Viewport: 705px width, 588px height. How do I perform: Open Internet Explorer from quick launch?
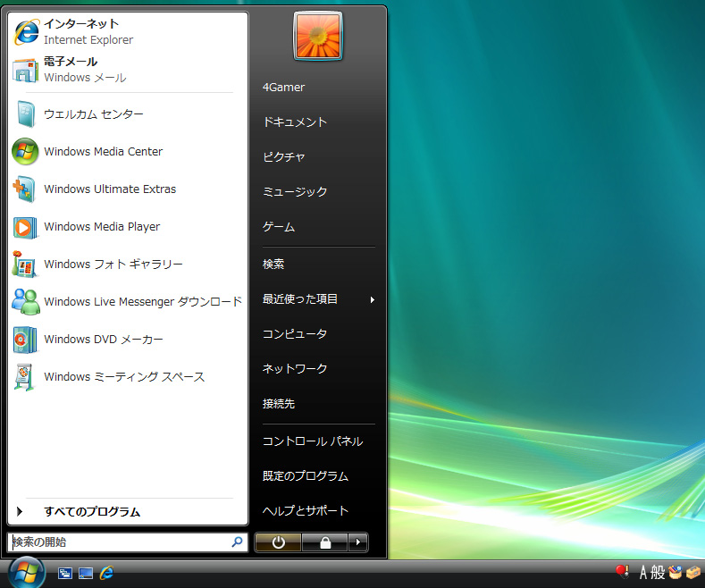tap(106, 573)
